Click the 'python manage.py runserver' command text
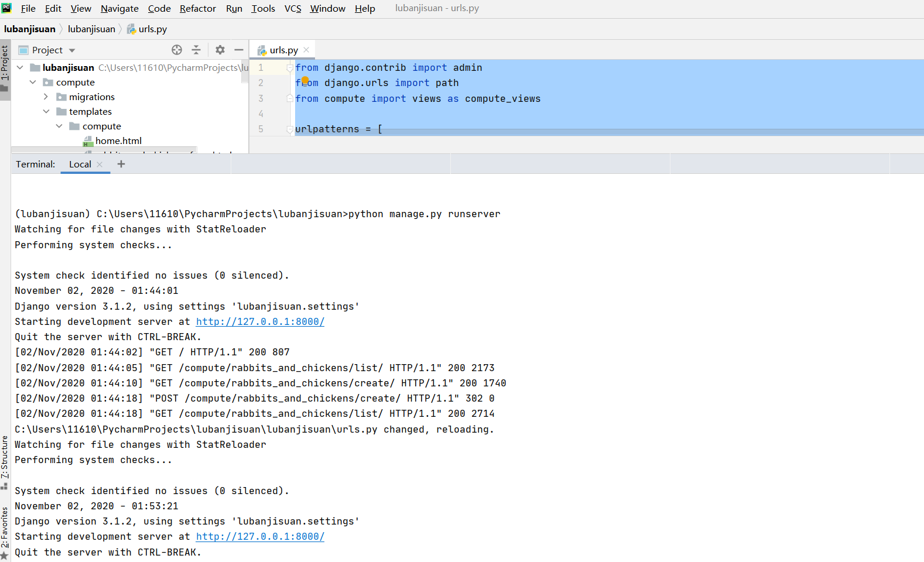Viewport: 924px width, 562px height. (x=425, y=214)
